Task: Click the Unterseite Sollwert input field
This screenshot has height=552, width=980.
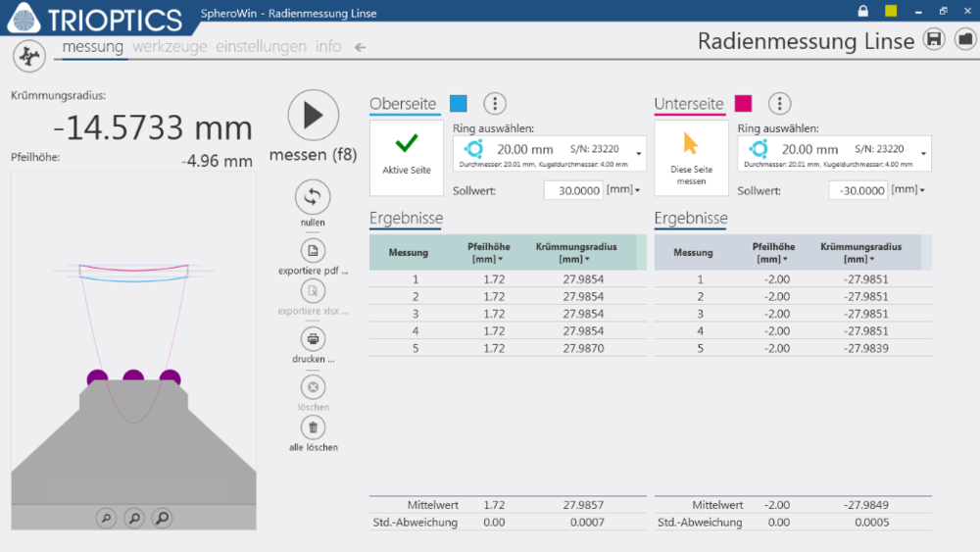Action: pos(857,191)
